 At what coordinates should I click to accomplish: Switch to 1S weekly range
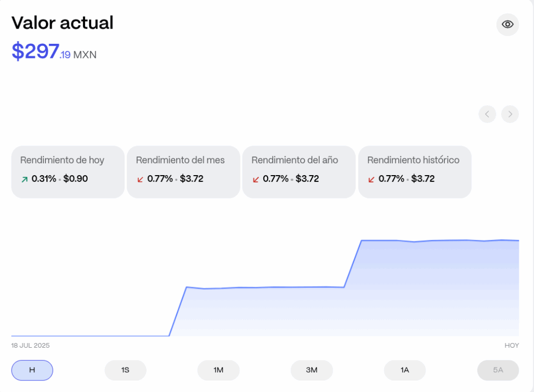coord(125,370)
